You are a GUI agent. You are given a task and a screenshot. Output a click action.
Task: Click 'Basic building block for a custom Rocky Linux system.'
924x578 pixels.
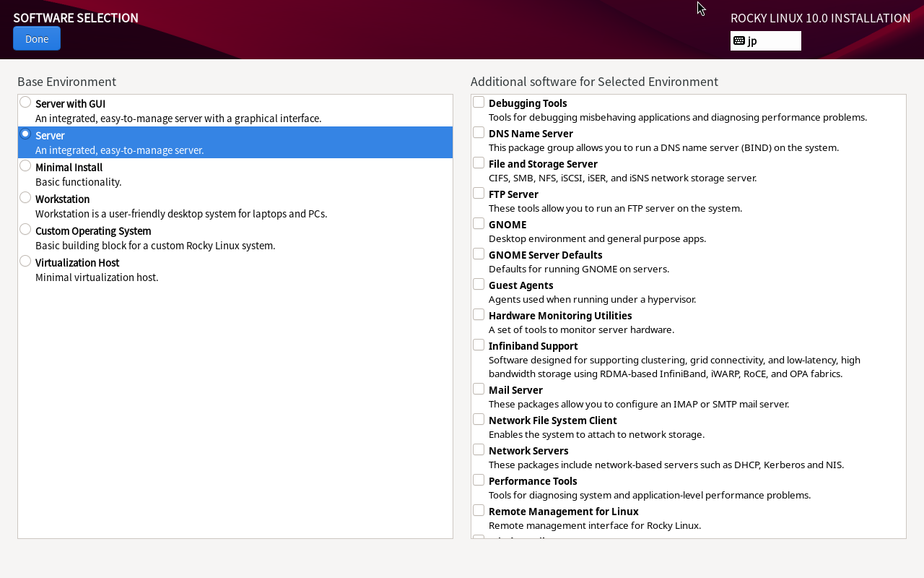[155, 246]
